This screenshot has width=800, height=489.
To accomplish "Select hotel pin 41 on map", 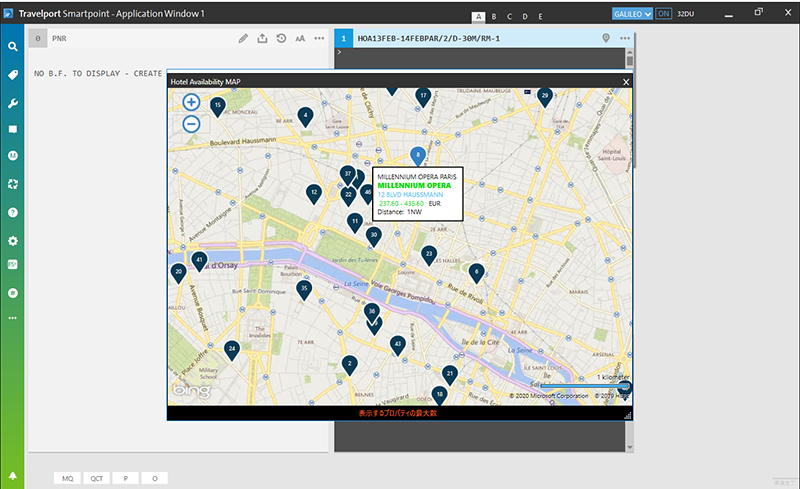I will click(199, 260).
